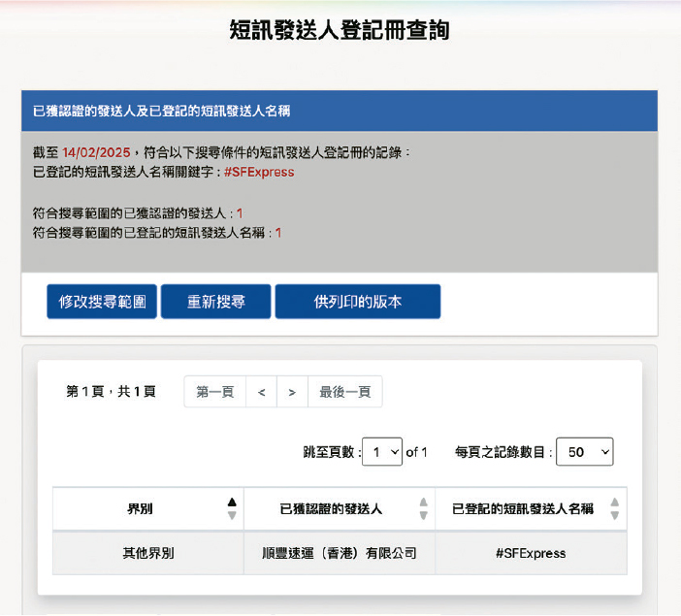Select the 其他界別 table cell
The image size is (681, 616).
coord(148,553)
